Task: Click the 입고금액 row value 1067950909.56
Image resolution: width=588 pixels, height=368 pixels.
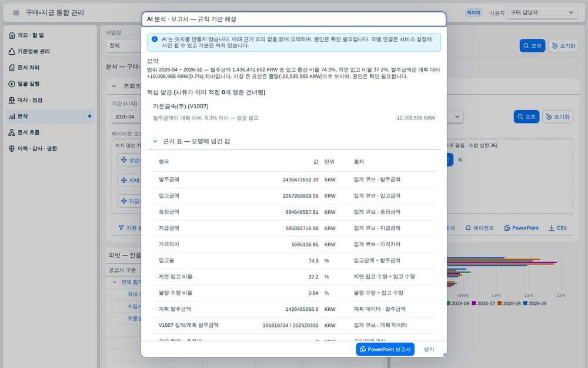Action: pos(300,196)
